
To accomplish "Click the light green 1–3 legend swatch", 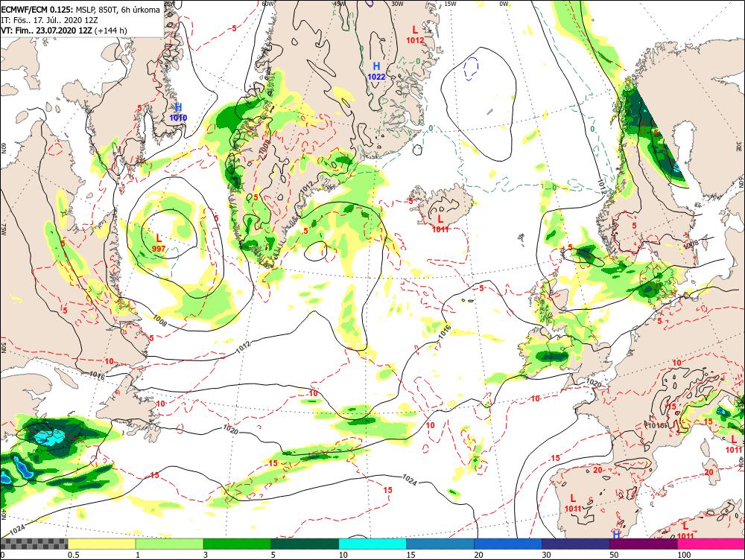I will [x=170, y=544].
